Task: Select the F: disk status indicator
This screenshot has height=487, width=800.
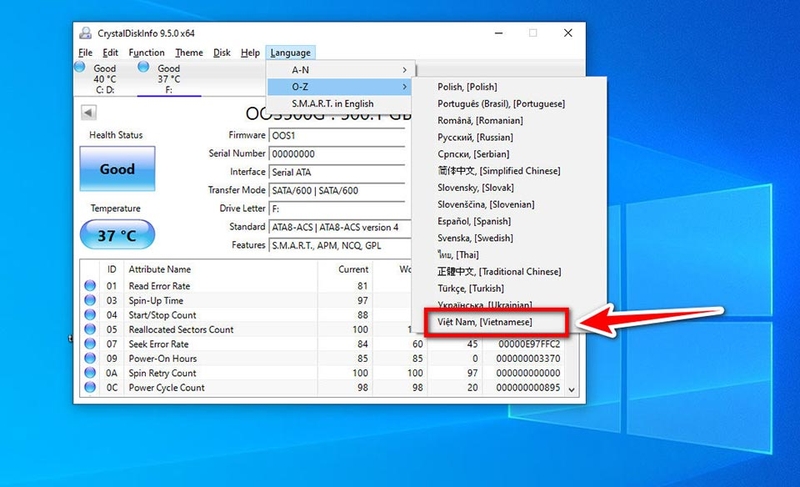Action: (x=169, y=79)
